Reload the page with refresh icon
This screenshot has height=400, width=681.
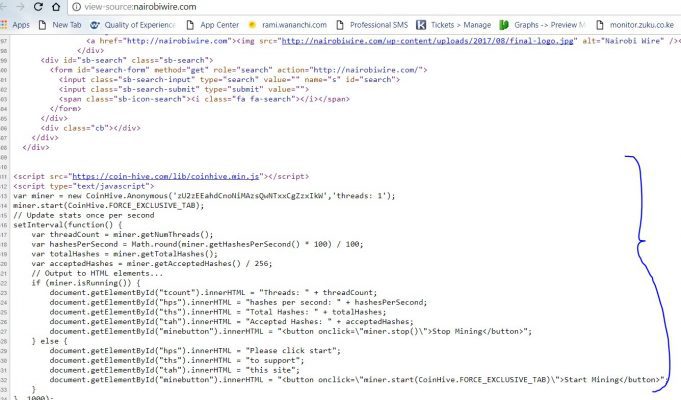click(x=38, y=7)
